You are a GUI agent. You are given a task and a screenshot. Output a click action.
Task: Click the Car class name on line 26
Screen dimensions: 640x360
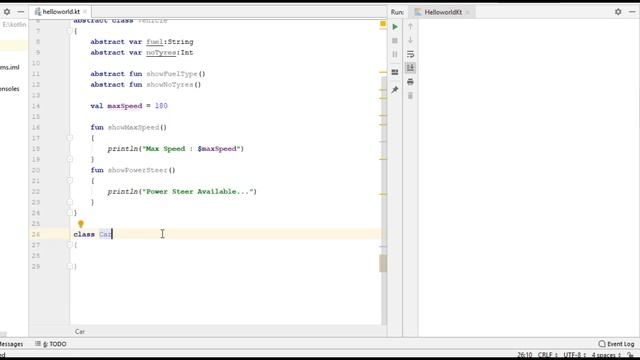[105, 234]
